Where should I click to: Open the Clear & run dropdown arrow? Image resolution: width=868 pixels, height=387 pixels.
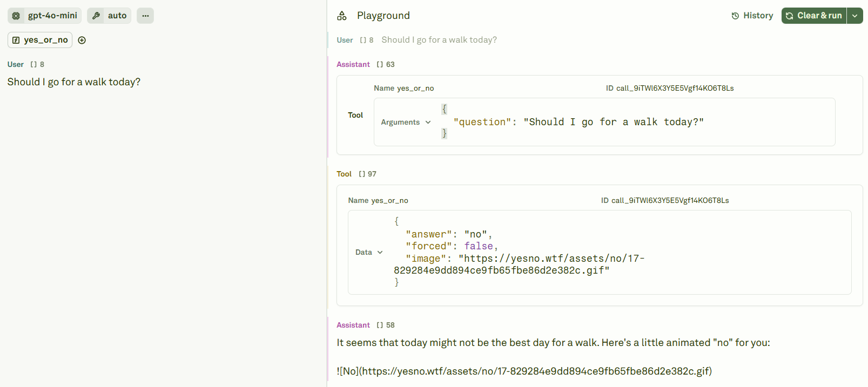[855, 16]
